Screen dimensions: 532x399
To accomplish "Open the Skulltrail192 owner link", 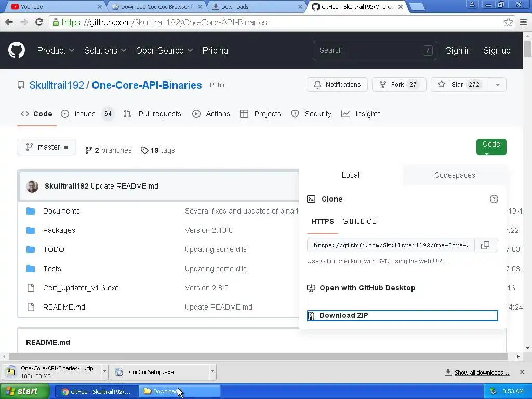I will tap(57, 85).
